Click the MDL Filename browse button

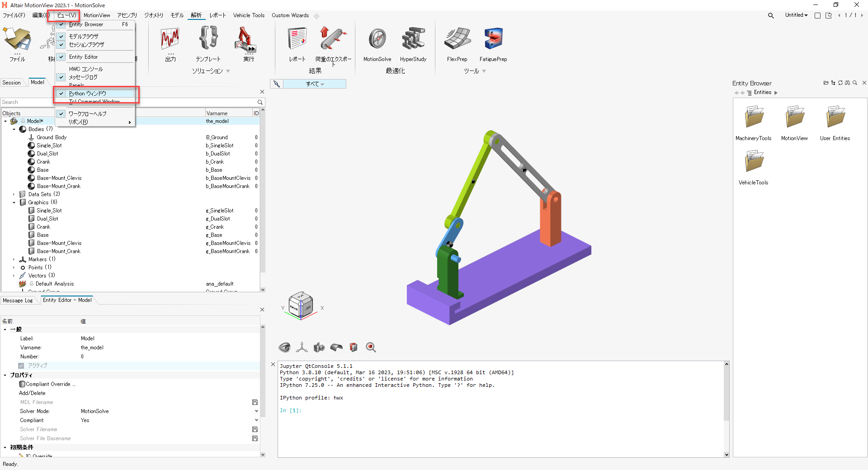[x=255, y=402]
